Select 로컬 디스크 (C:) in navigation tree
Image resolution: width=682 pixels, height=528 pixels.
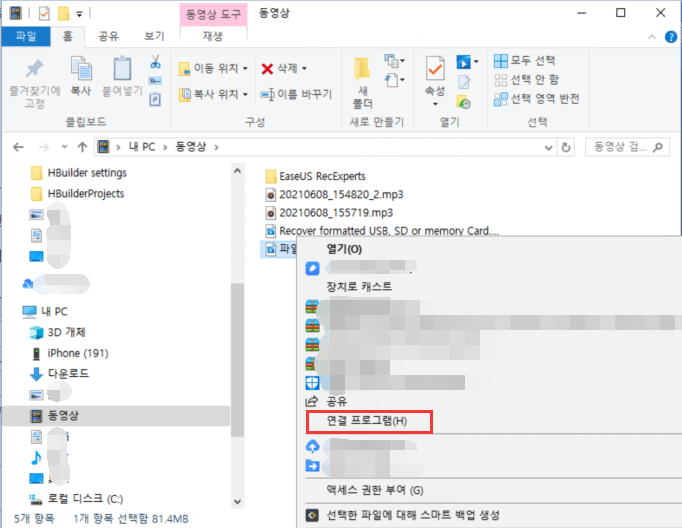click(x=76, y=499)
